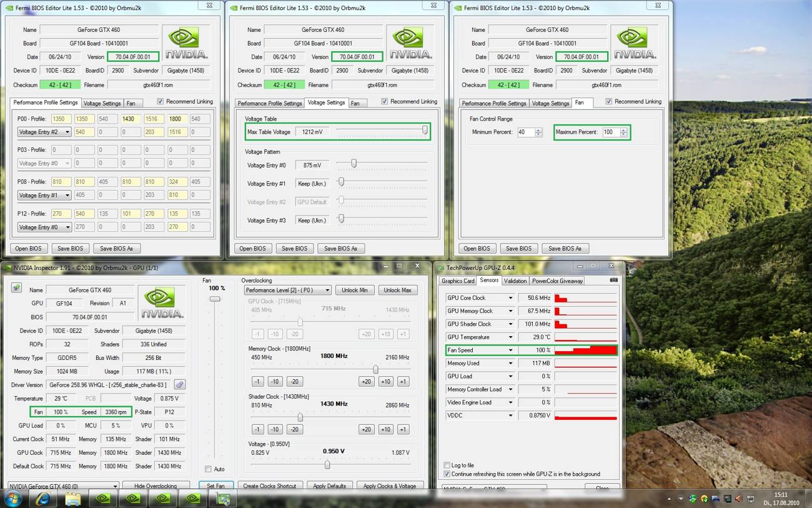The height and width of the screenshot is (508, 812).
Task: Open the PowerColor Giveaway tab in GPU-Z
Action: 557,281
